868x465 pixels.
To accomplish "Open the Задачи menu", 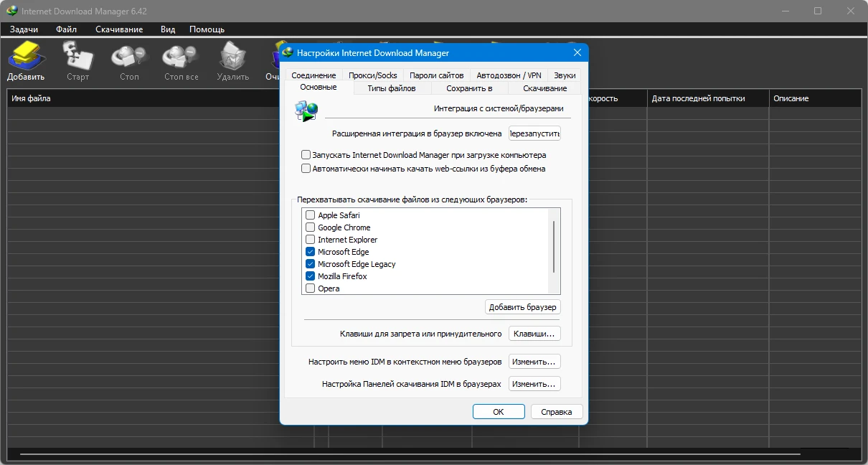I will coord(24,29).
